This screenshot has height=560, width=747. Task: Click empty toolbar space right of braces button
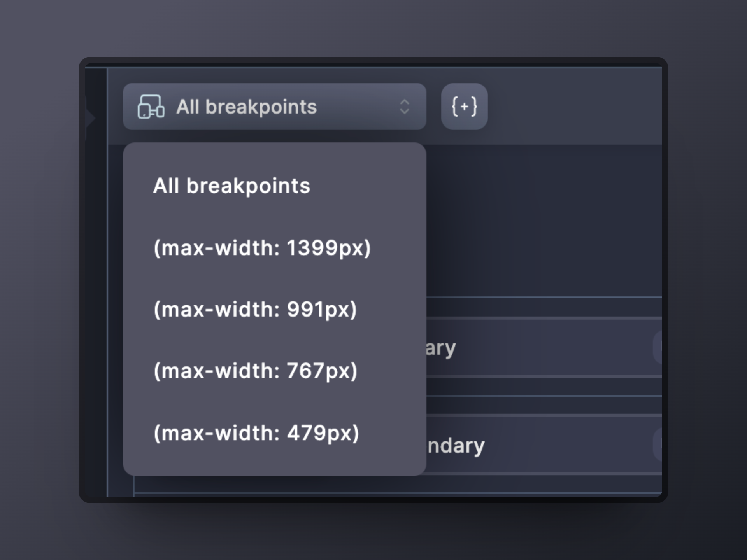[576, 107]
